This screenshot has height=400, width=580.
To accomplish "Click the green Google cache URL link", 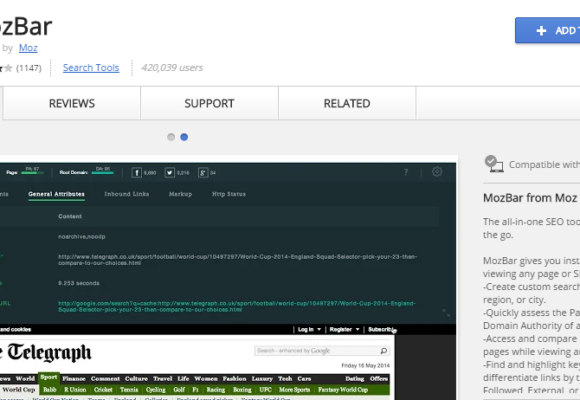I will [x=237, y=306].
